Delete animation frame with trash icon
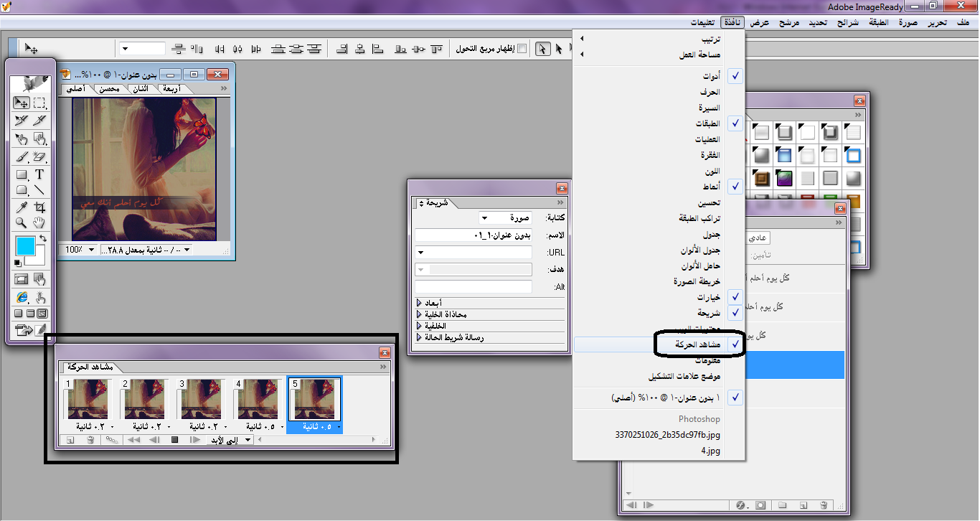This screenshot has height=521, width=980. coord(90,440)
